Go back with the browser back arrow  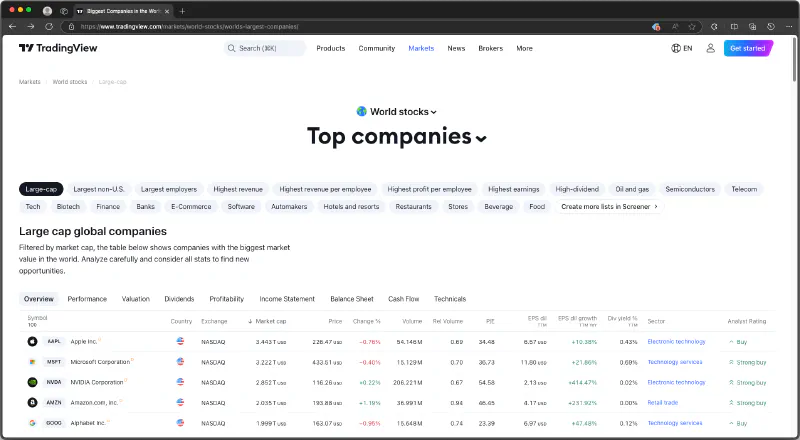coord(13,27)
